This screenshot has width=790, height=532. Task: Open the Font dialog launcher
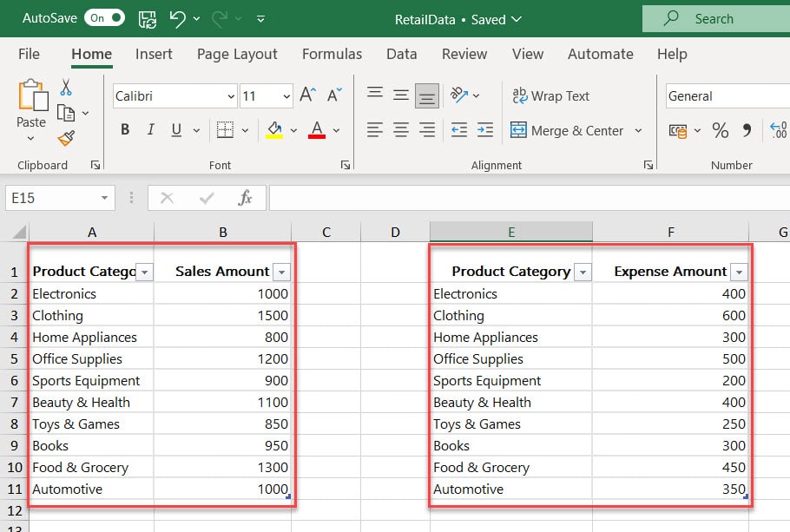(x=346, y=165)
